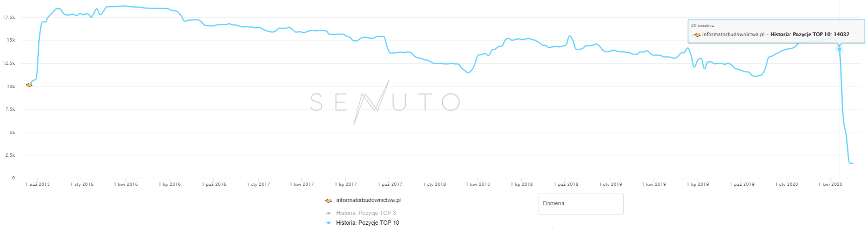Click the gray TOP 3 legend marker
The height and width of the screenshot is (228, 868).
[328, 213]
